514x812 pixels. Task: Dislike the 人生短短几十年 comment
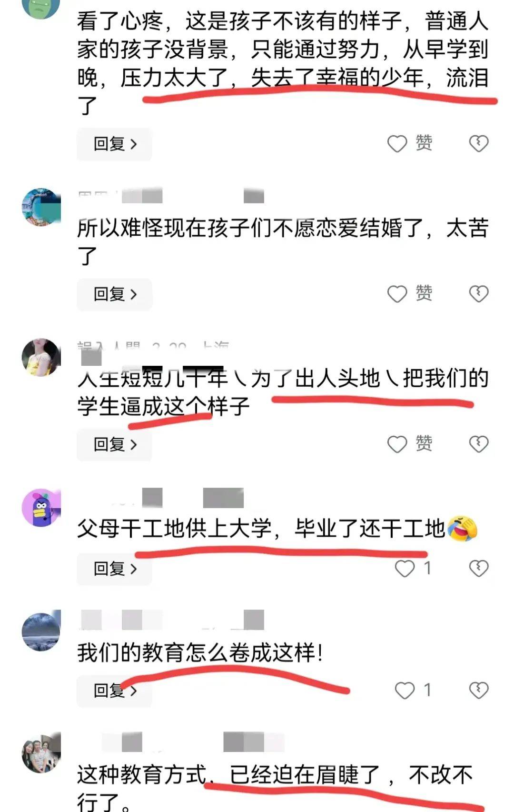coord(479,444)
